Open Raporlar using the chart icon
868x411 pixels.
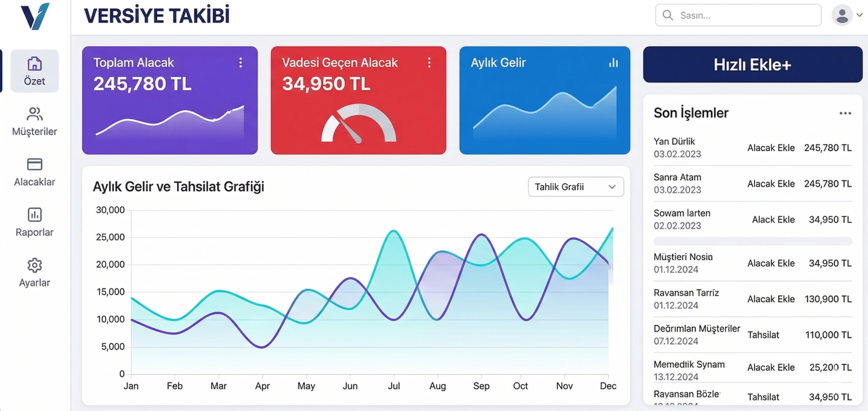coord(35,214)
